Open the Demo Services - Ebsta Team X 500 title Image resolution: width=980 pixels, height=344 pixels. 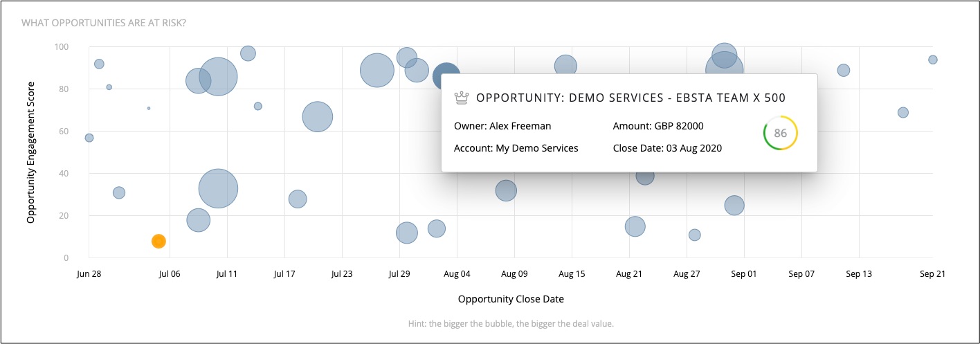630,98
